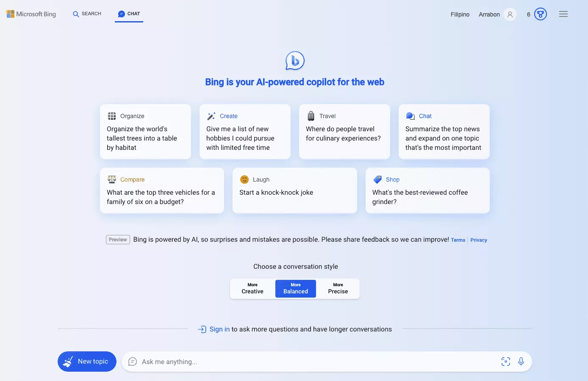The height and width of the screenshot is (381, 588).
Task: Choose More Precise conversation style
Action: (338, 289)
